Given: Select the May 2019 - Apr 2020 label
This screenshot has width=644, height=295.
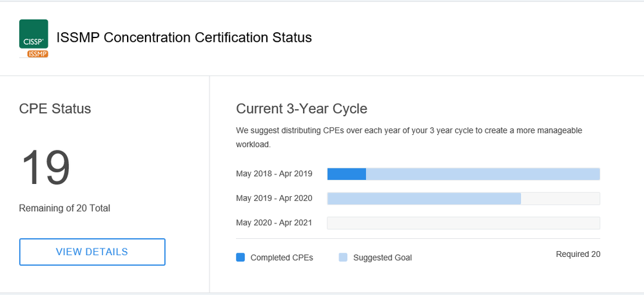Looking at the screenshot, I should (x=274, y=198).
